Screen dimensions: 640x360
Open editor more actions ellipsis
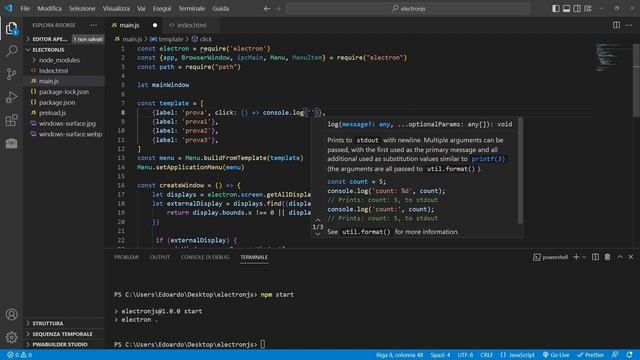(629, 25)
